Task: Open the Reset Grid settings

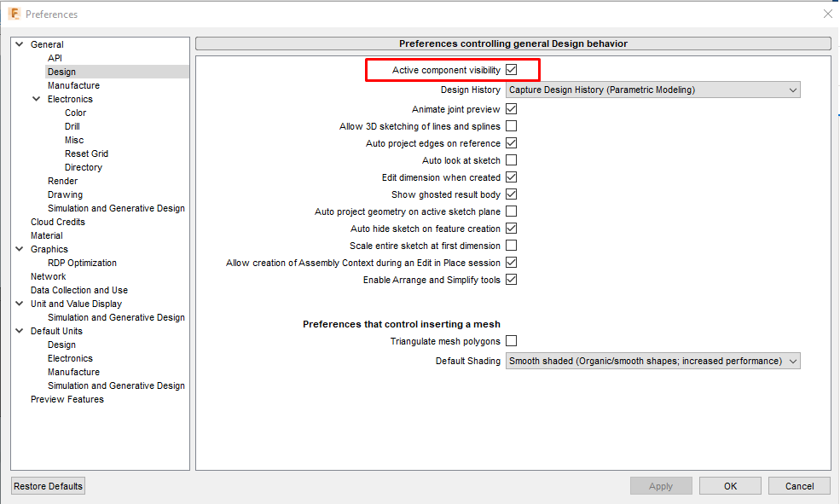Action: point(84,153)
